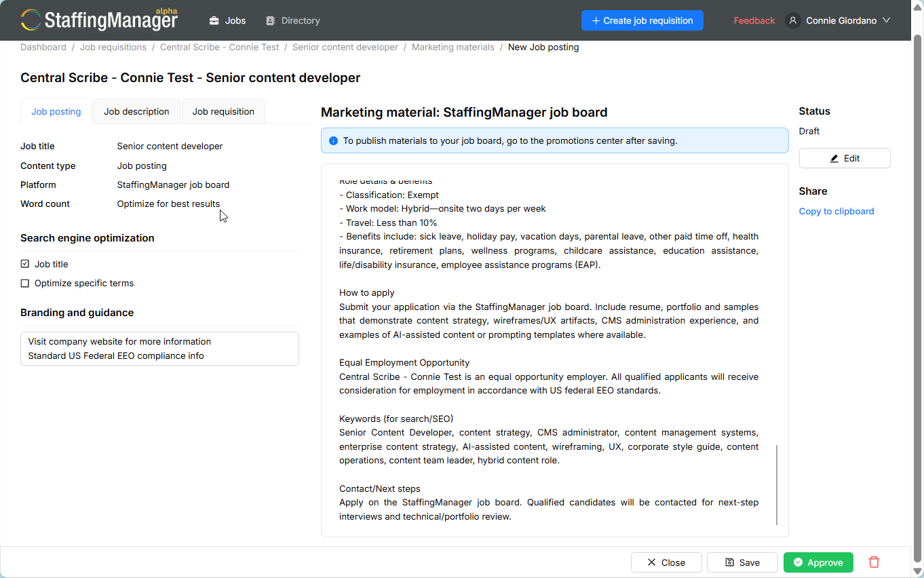The height and width of the screenshot is (578, 924).
Task: Open the Feedback link
Action: [x=754, y=20]
